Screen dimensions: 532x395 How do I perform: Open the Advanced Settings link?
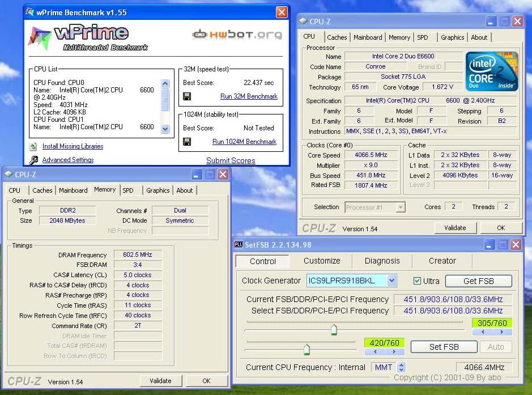coord(68,160)
